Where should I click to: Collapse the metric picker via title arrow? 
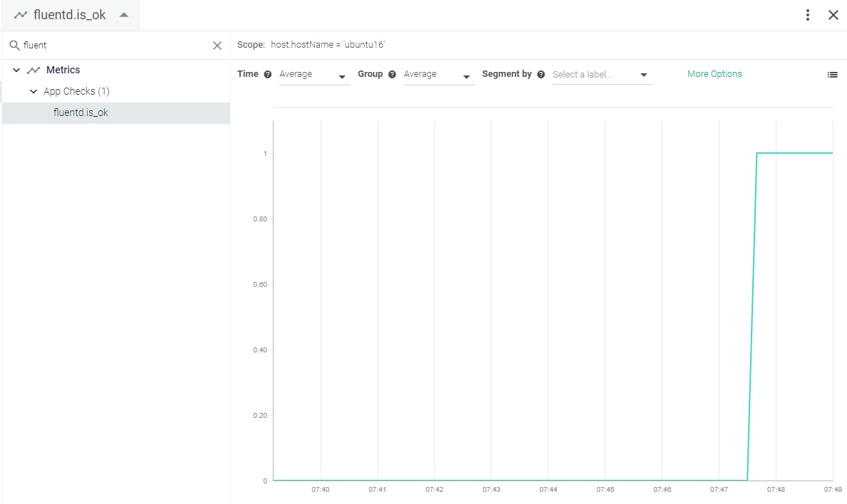124,15
